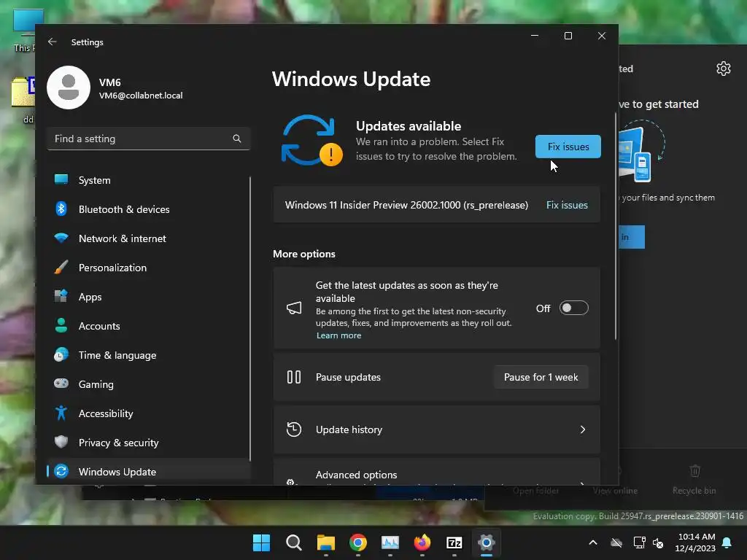
Task: Click the OneDrive cloud tray icon
Action: click(616, 542)
